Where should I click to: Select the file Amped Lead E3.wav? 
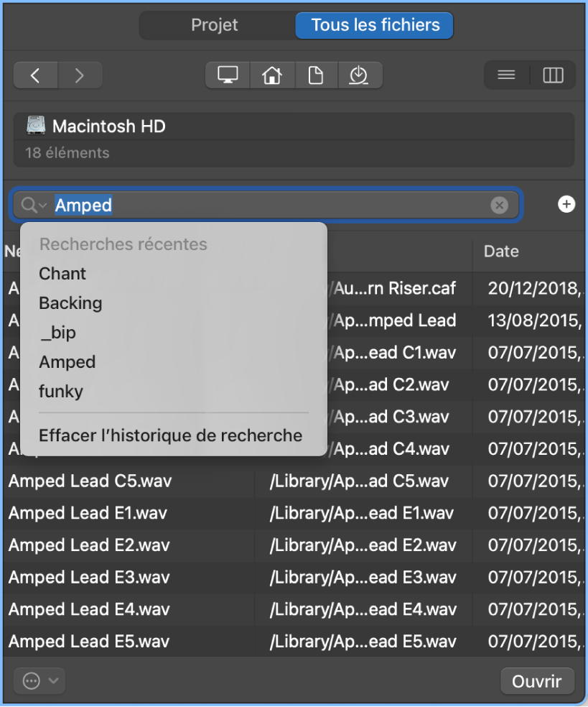tap(89, 577)
